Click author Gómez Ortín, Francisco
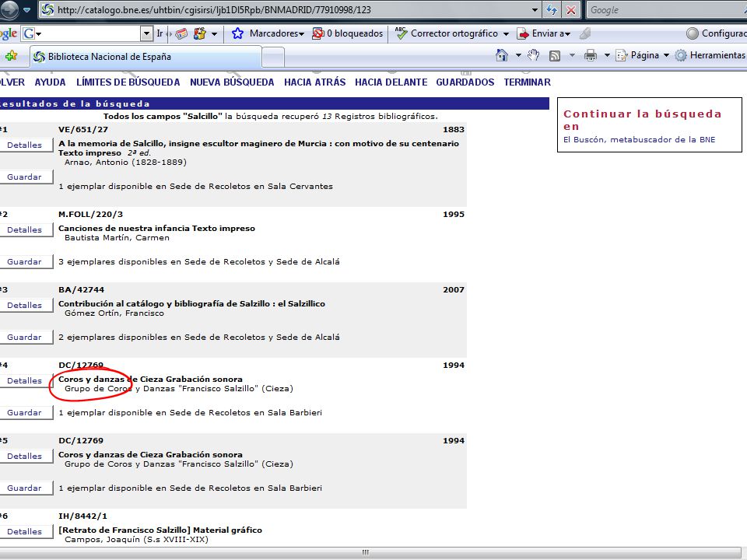Image resolution: width=747 pixels, height=560 pixels. (x=114, y=313)
